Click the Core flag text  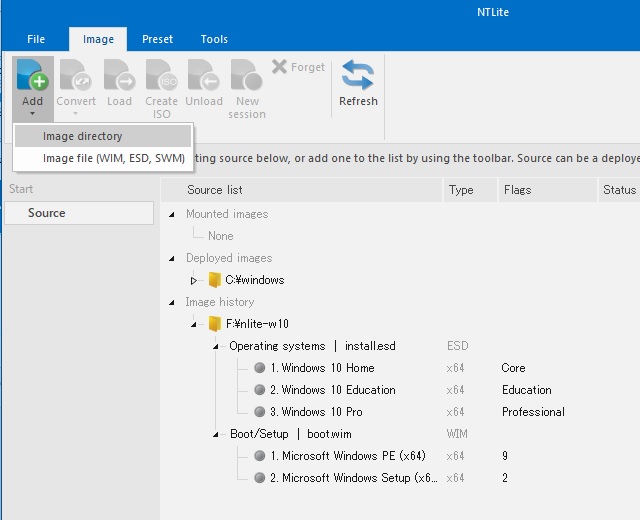tap(513, 368)
